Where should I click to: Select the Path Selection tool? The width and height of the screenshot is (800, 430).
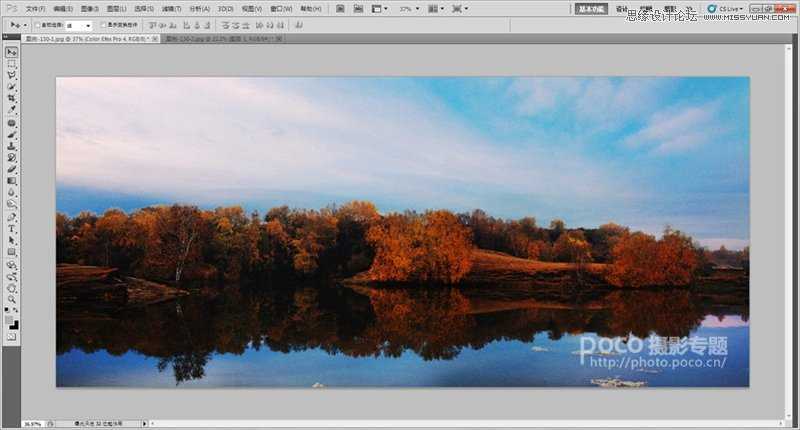click(11, 240)
